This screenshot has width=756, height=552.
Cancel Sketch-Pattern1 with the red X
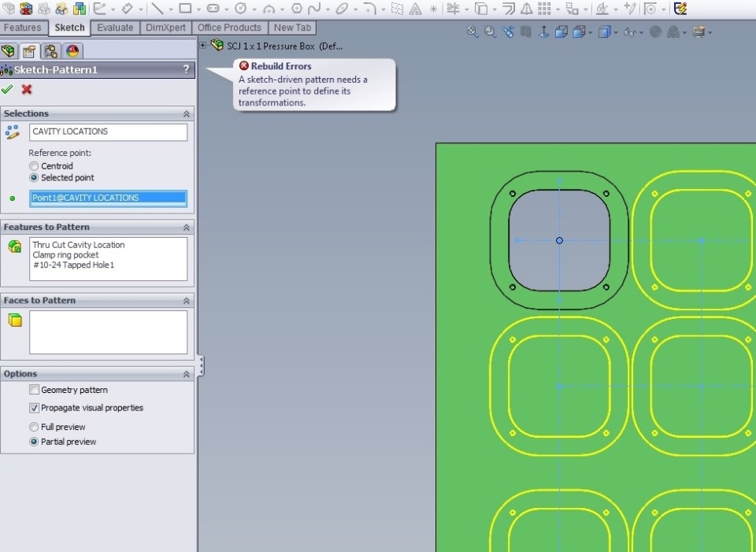[27, 89]
